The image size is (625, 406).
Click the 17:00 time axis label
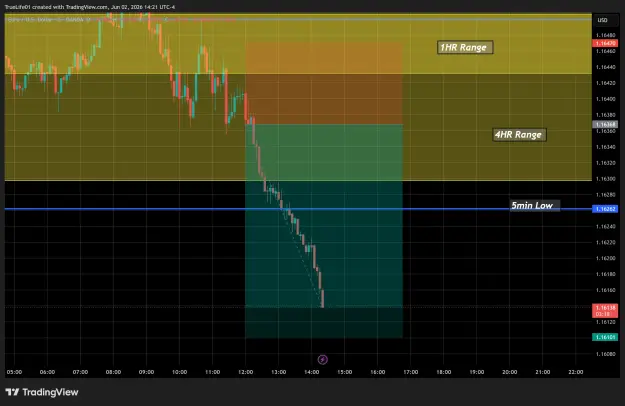click(411, 372)
